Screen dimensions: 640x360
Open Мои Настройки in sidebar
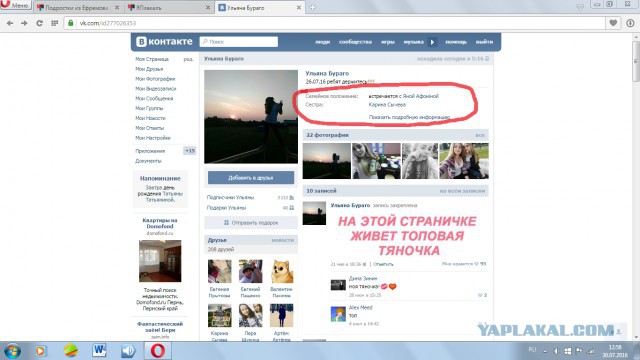(x=153, y=138)
